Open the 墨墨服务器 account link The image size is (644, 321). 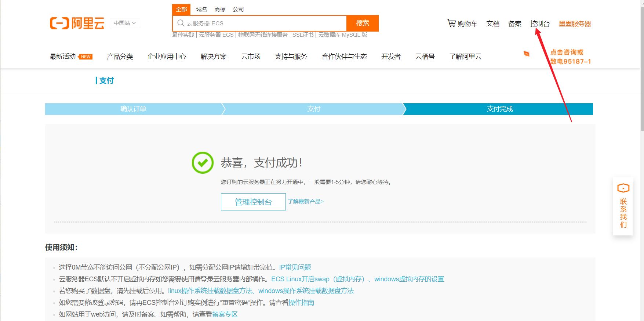pos(575,24)
